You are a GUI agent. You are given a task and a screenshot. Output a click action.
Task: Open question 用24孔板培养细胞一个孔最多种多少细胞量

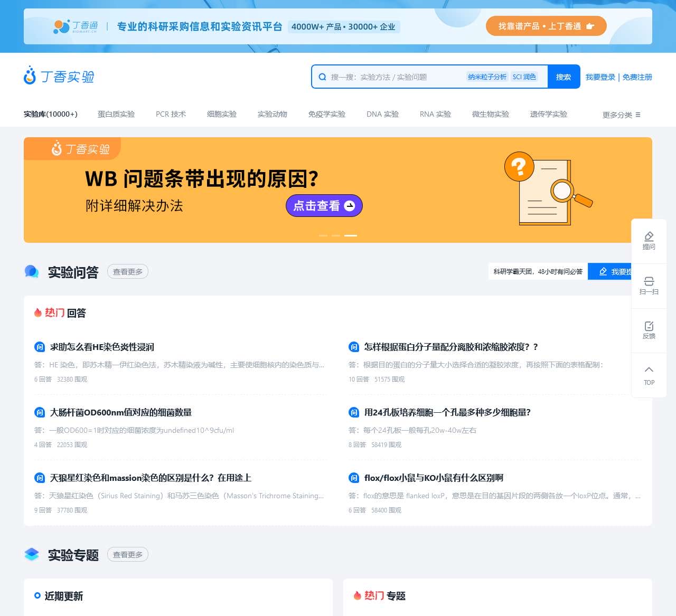[447, 412]
